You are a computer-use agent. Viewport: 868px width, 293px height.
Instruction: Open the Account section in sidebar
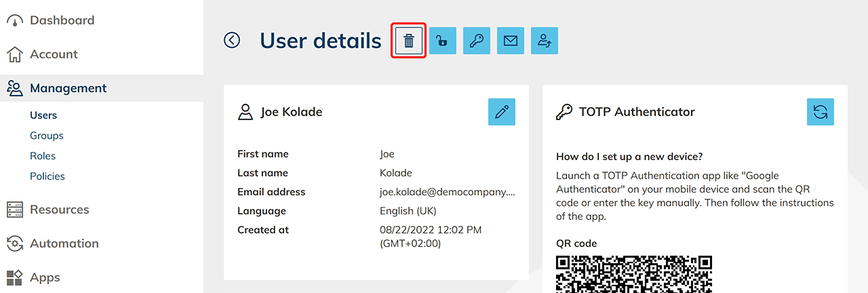[54, 54]
